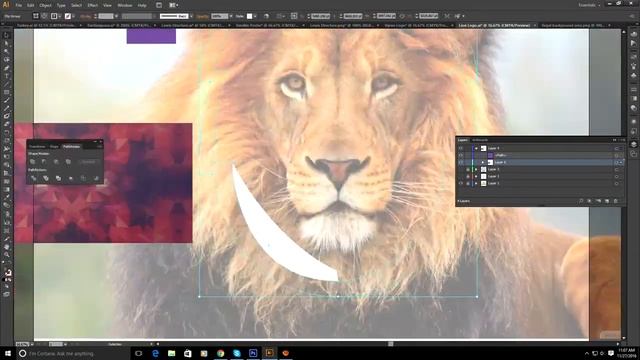This screenshot has width=640, height=360.
Task: Open the File menu
Action: (19, 5)
